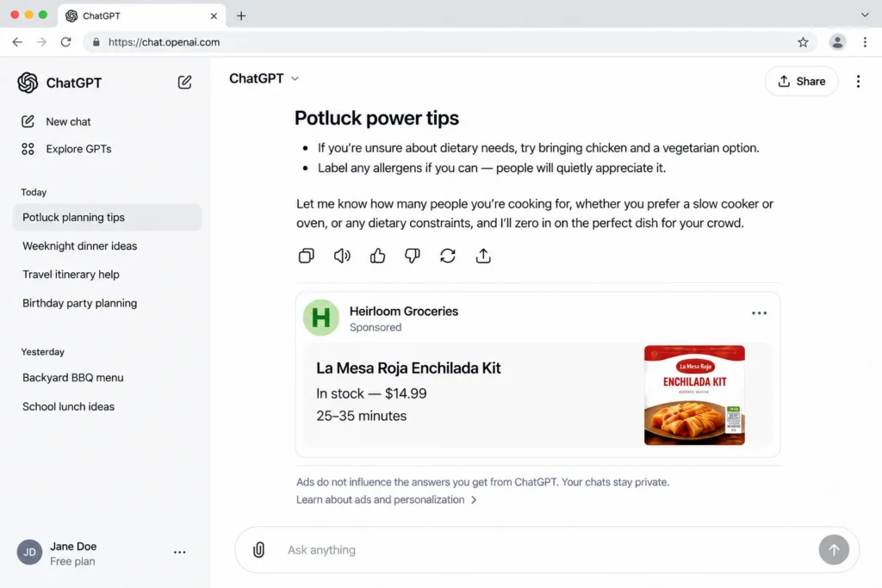Click the Heirloom Groceries sponsor name
Screen dimensions: 882x588
[x=404, y=312]
